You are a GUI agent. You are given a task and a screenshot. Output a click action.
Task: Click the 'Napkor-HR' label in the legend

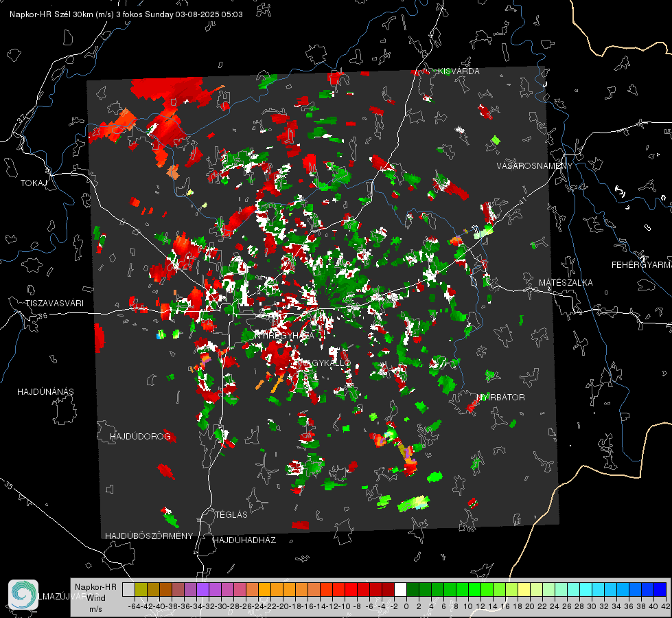[x=95, y=587]
